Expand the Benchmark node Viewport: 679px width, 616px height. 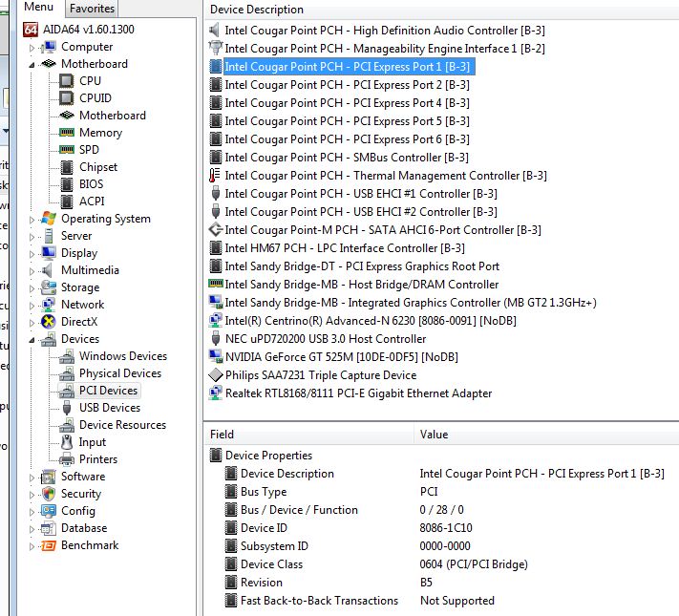coord(32,546)
